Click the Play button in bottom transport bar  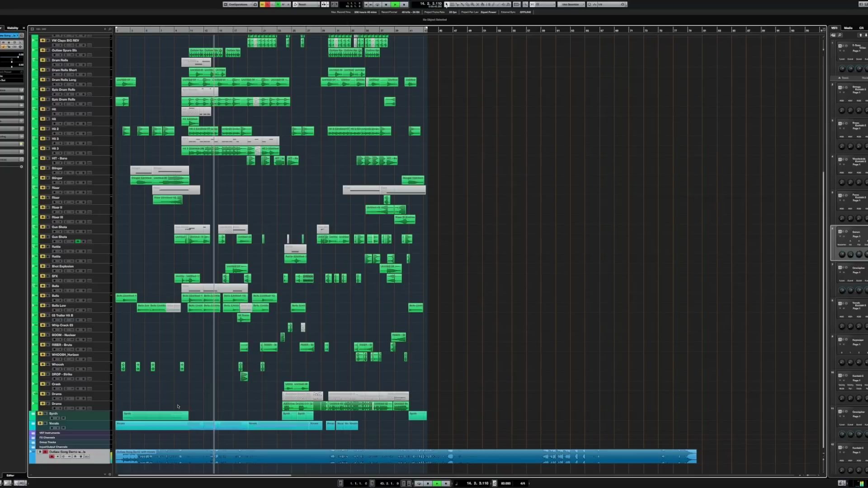[437, 483]
